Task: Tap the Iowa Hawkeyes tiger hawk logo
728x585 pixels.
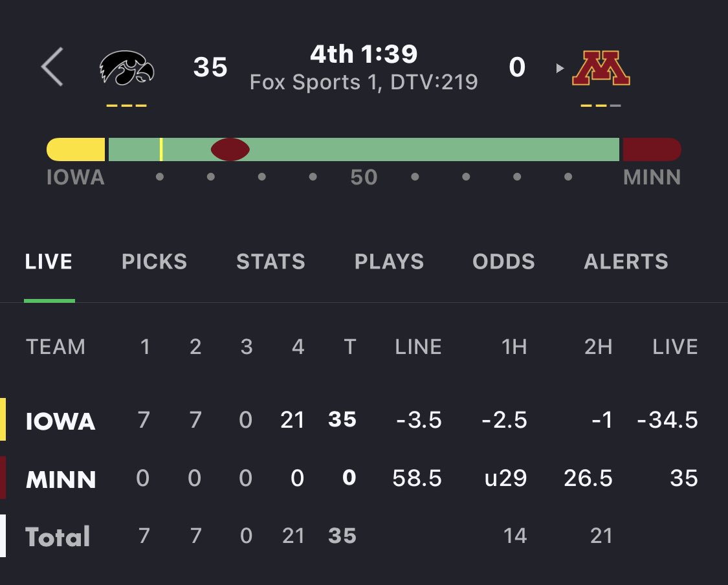Action: (x=127, y=68)
